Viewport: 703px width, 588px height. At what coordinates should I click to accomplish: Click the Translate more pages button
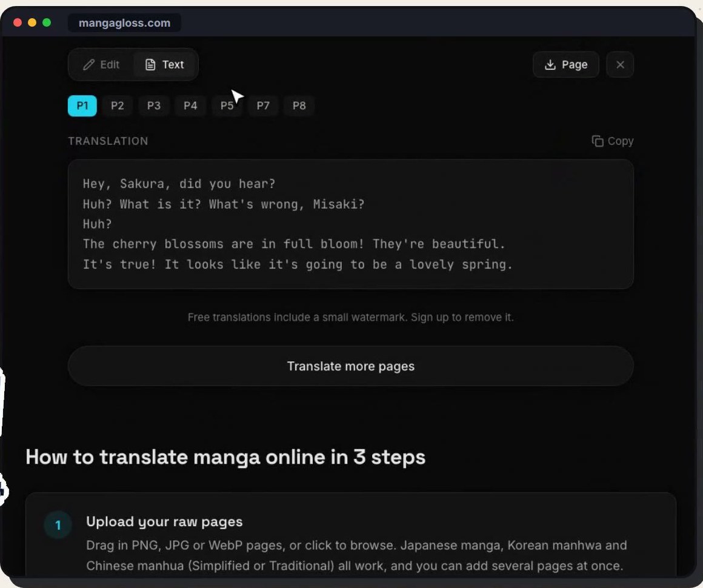click(x=351, y=366)
